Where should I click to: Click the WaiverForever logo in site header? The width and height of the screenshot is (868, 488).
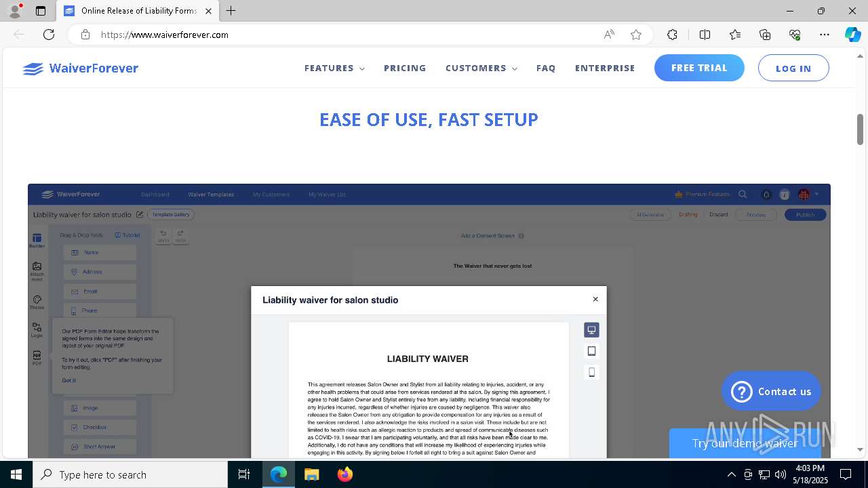[x=80, y=68]
